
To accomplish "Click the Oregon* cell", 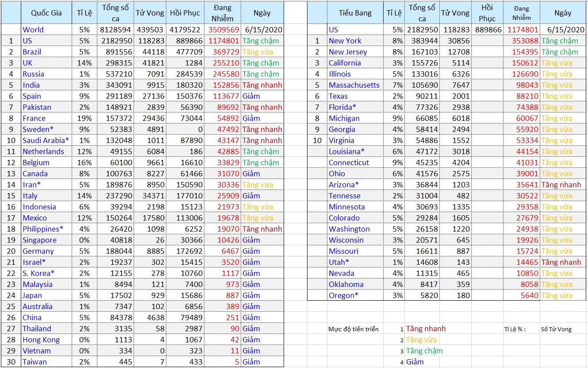I will point(355,295).
